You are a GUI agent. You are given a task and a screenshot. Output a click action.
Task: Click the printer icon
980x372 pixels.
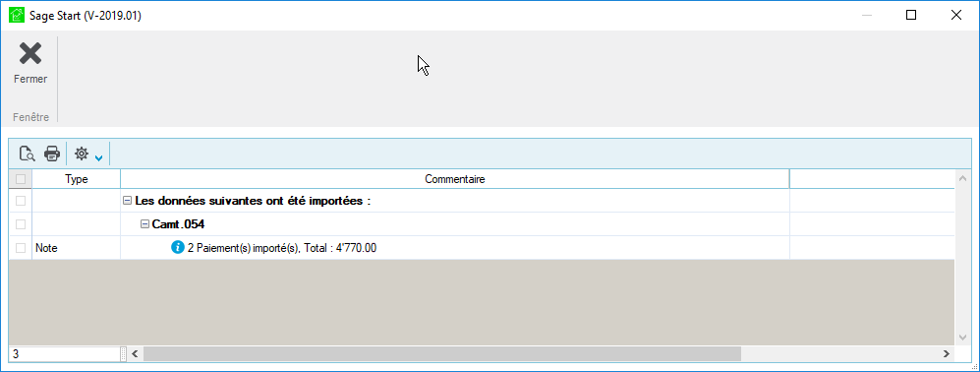point(52,154)
